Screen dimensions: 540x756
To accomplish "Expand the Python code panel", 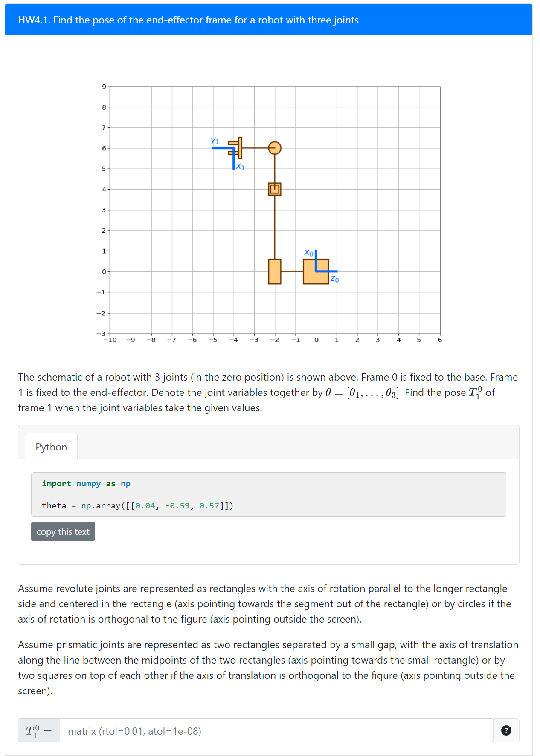I will point(269,494).
